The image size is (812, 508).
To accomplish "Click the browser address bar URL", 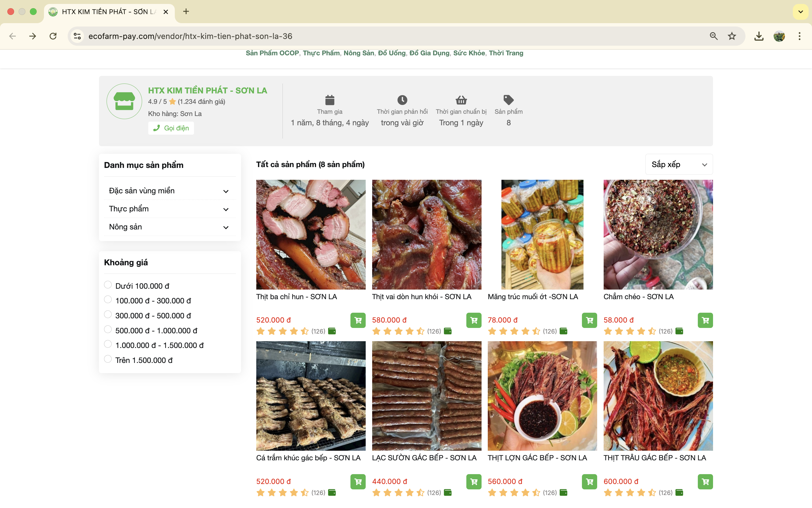I will [x=190, y=36].
